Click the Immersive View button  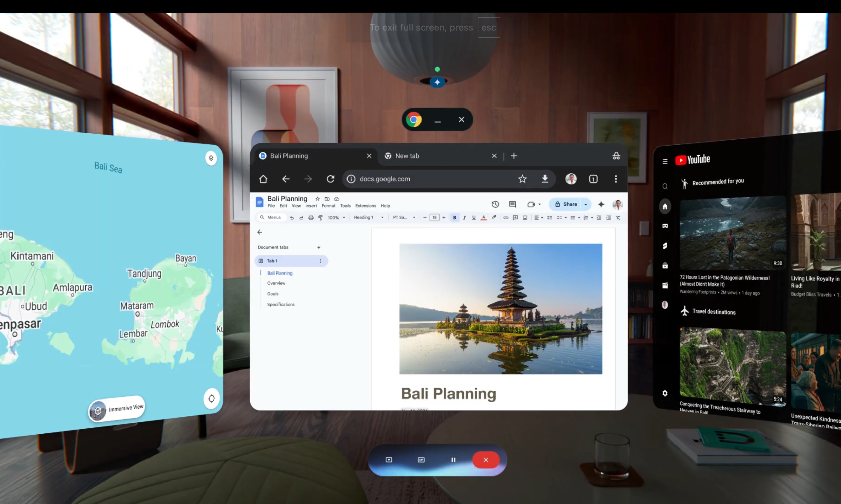point(117,409)
